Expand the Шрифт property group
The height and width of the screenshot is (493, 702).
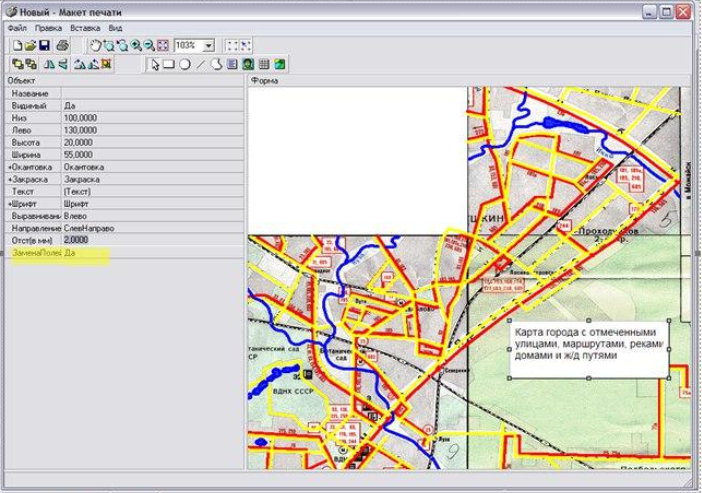point(10,204)
